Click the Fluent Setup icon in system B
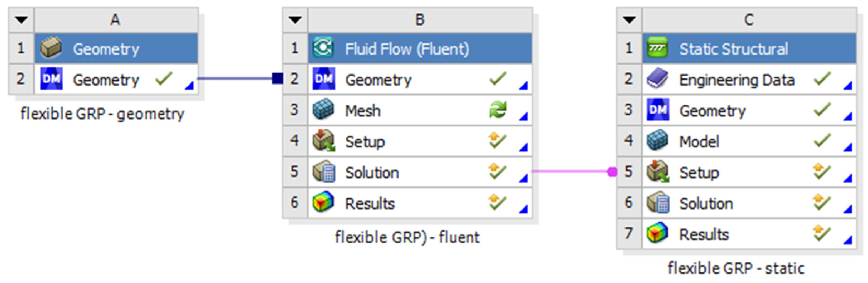Screen dimensions: 868x283 coord(323,141)
